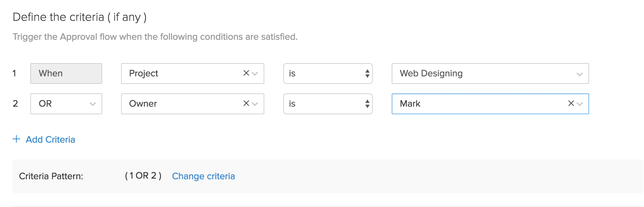The height and width of the screenshot is (207, 644).
Task: Cycle the 'is' operator in row 2
Action: click(x=322, y=104)
